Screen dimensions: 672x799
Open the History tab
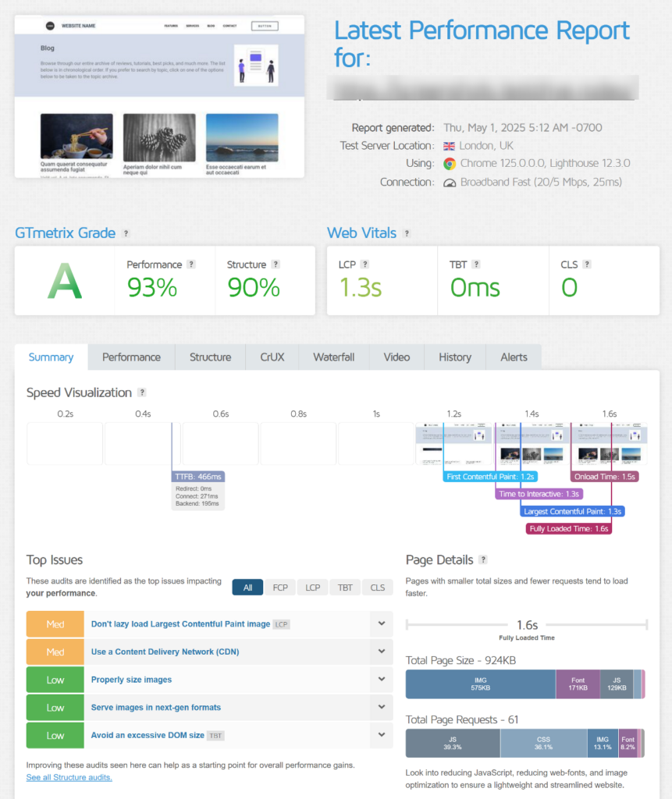tap(453, 357)
